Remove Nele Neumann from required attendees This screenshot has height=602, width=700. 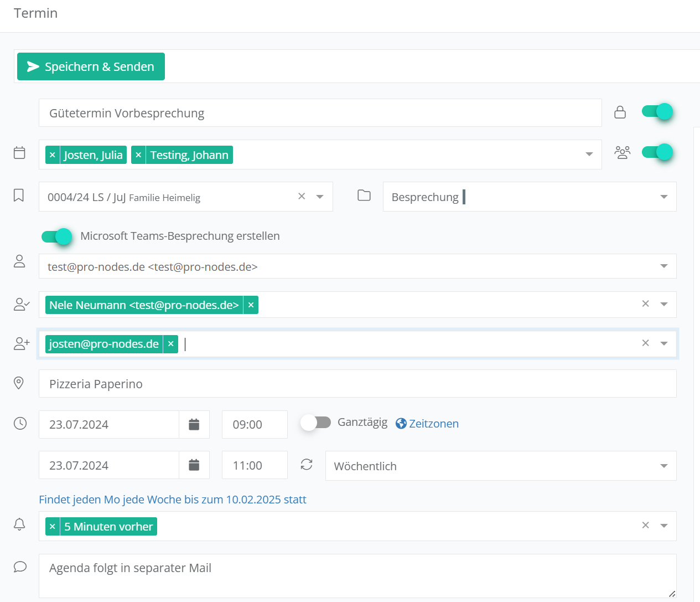(x=251, y=305)
